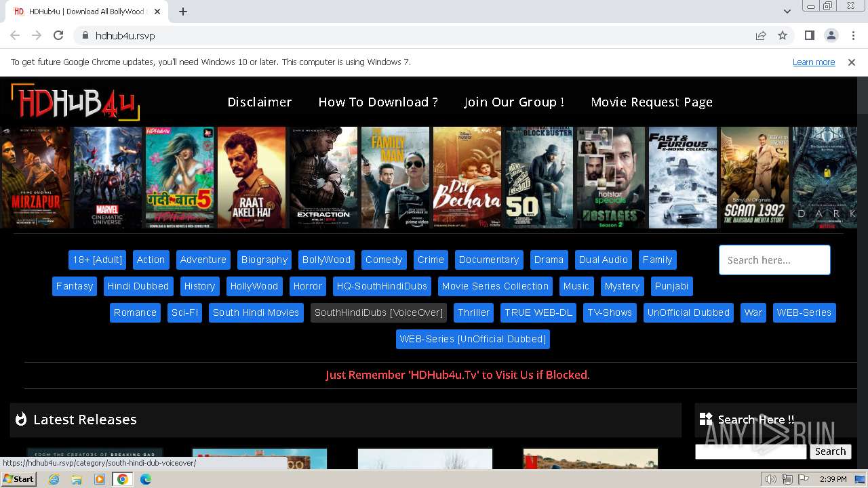This screenshot has height=488, width=868.
Task: Open the Mirzapur poster
Action: (35, 178)
